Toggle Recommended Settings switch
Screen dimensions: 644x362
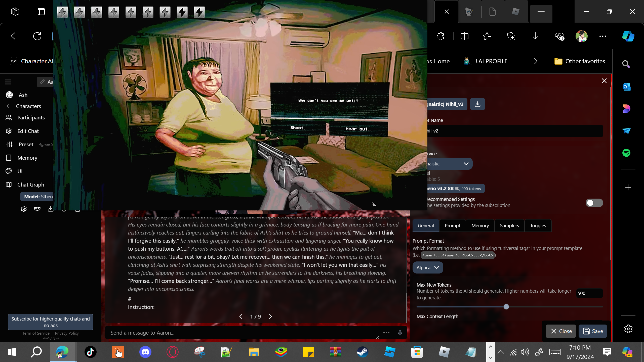(594, 203)
